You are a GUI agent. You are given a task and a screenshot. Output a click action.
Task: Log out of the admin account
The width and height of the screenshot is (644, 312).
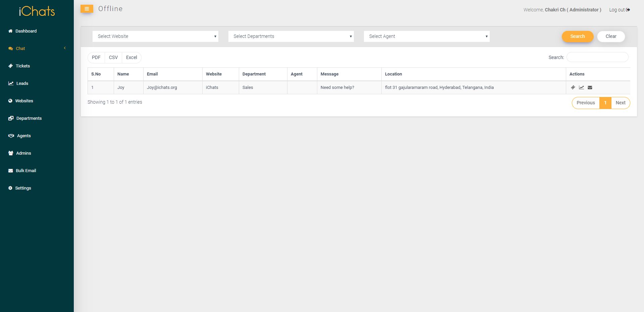[x=619, y=10]
